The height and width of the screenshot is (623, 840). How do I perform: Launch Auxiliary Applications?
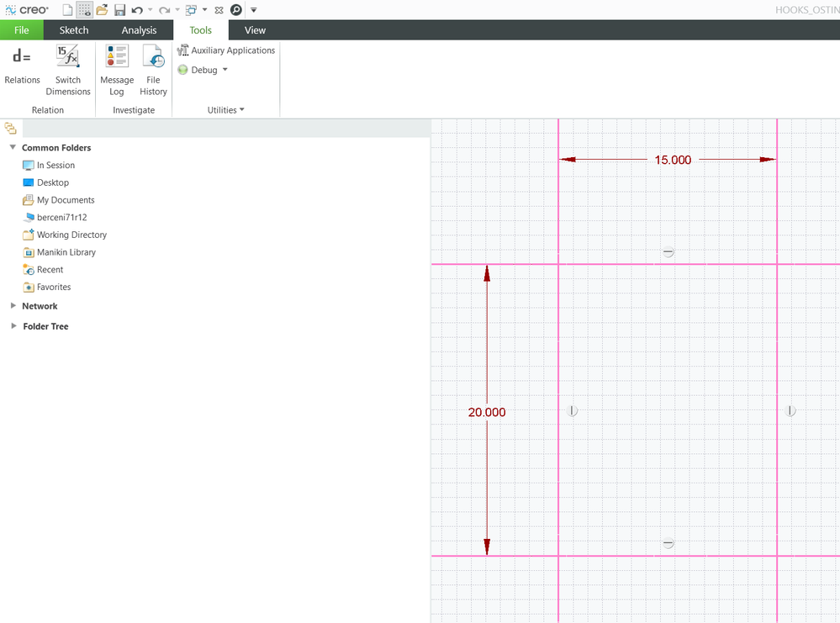point(226,50)
